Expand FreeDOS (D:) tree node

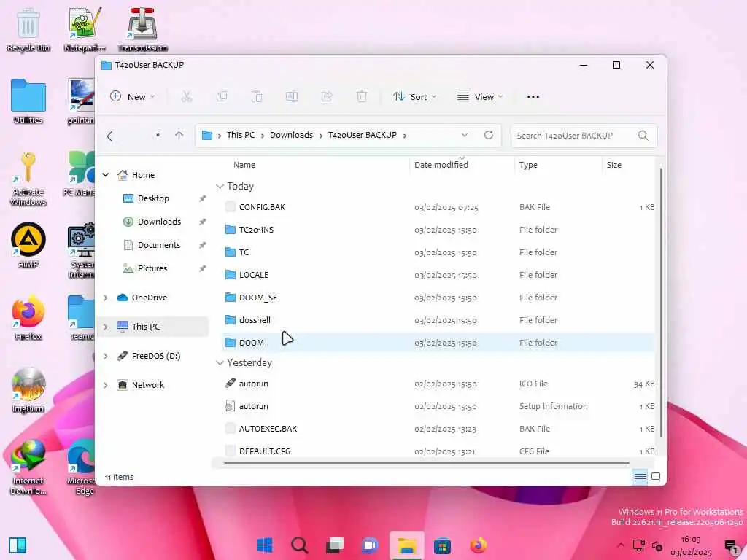coord(106,356)
